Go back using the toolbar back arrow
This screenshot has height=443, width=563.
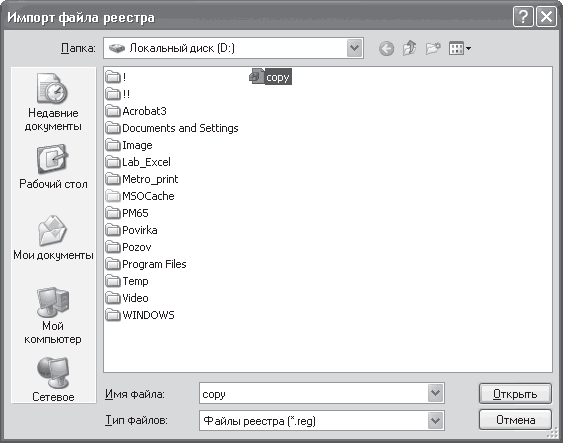pos(386,48)
